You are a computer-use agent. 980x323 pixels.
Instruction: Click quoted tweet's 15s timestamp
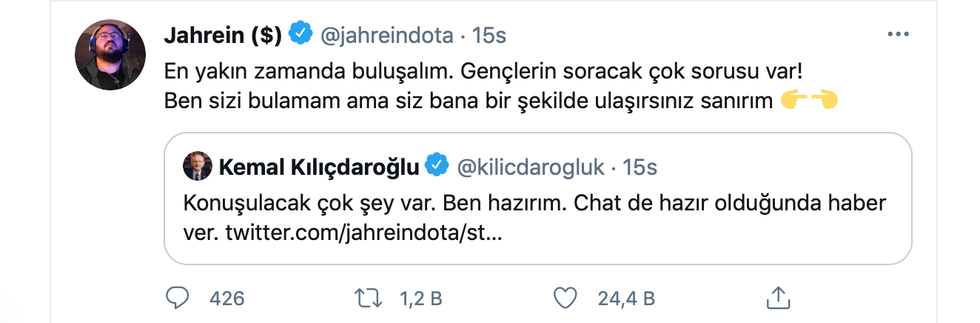pyautogui.click(x=640, y=167)
